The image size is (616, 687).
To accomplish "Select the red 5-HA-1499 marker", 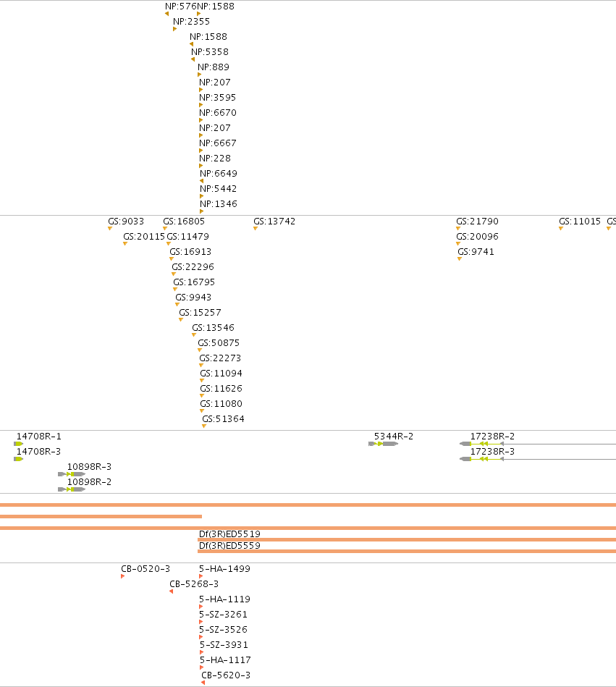I will click(201, 576).
